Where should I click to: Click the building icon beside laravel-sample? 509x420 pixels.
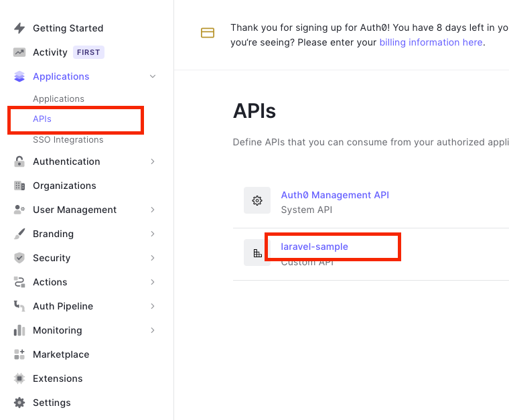pos(257,253)
